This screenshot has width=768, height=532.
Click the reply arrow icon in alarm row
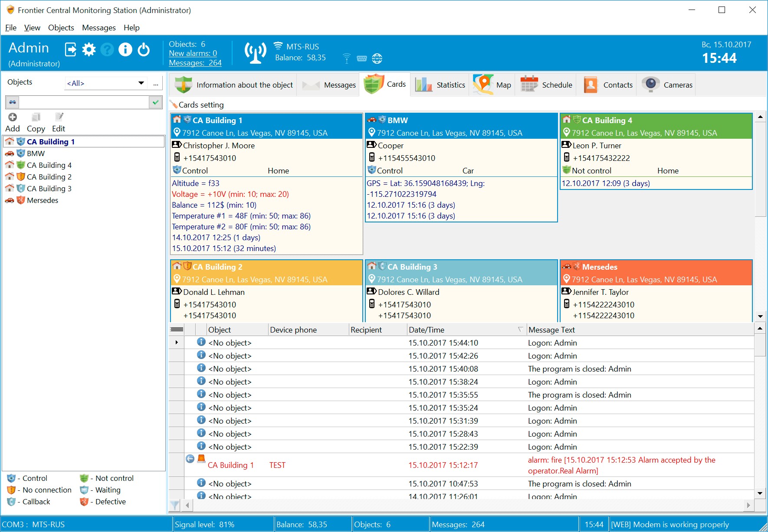[190, 459]
